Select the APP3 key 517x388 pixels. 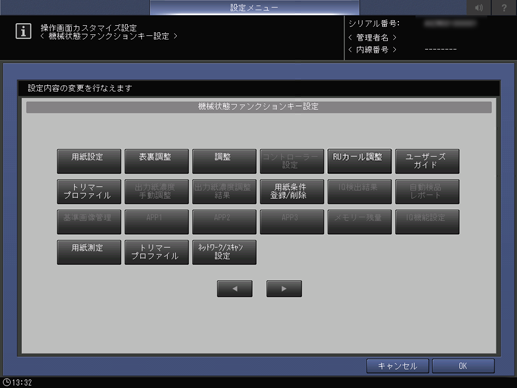[x=292, y=222]
